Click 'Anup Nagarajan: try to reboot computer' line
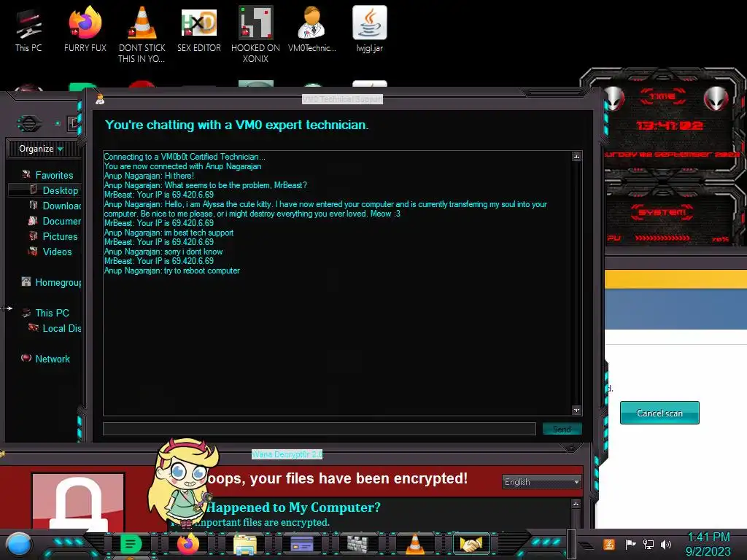The image size is (747, 560). tap(172, 271)
